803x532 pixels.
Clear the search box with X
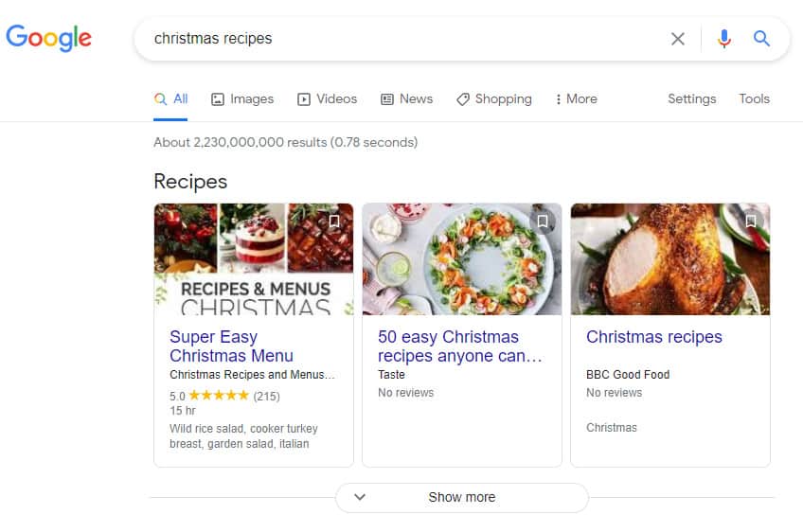coord(678,39)
